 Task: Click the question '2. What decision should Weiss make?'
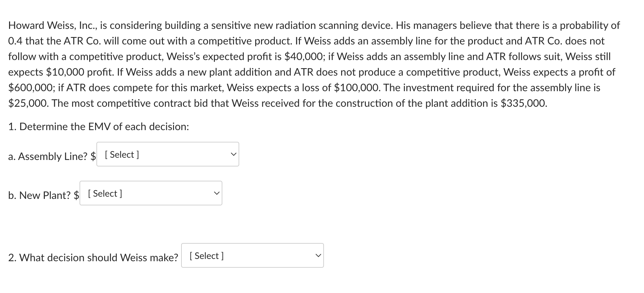93,257
